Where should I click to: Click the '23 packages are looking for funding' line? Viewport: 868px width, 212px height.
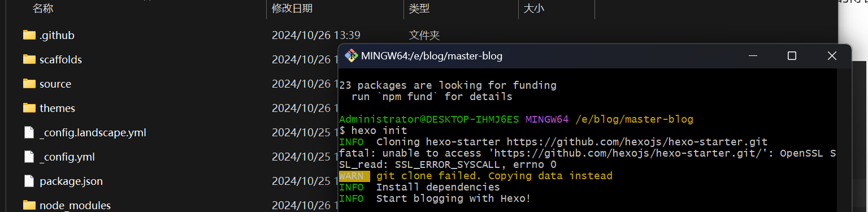[448, 85]
